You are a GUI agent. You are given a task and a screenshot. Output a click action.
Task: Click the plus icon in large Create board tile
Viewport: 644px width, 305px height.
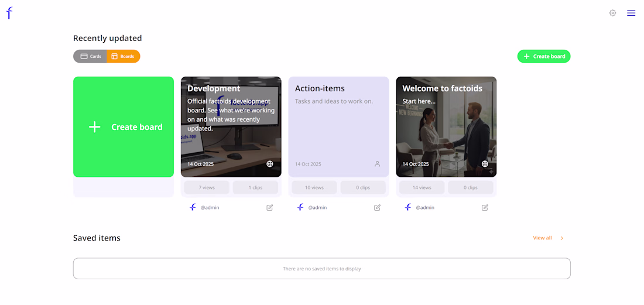95,127
